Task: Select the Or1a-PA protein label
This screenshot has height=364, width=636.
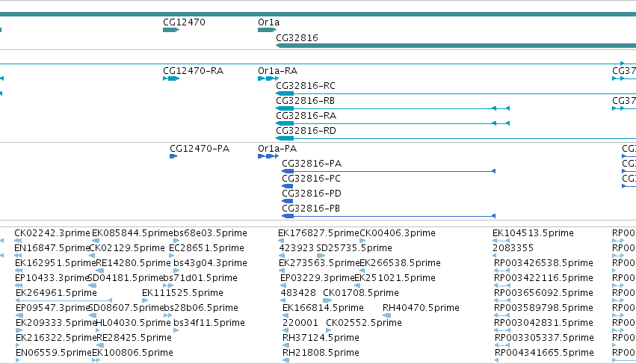Action: tap(277, 149)
